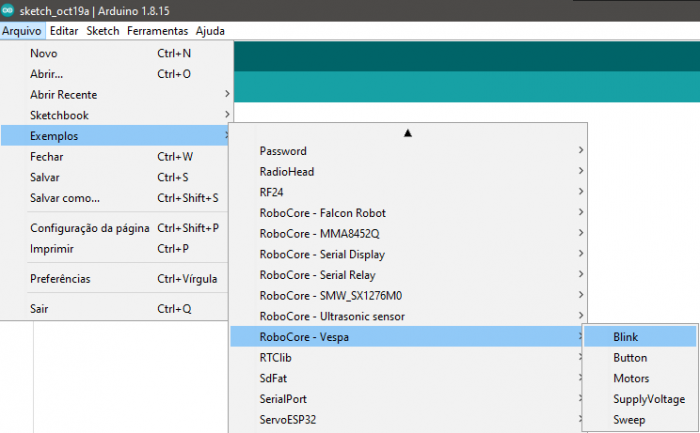
Task: Open Configuração da página
Action: tap(117, 228)
